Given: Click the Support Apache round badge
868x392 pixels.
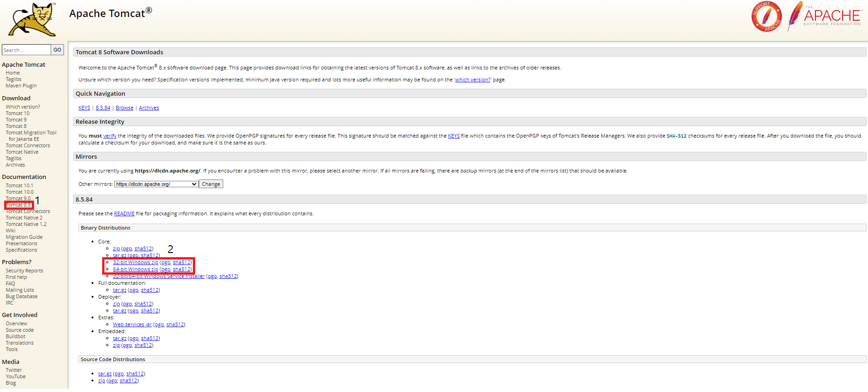Looking at the screenshot, I should click(x=766, y=17).
